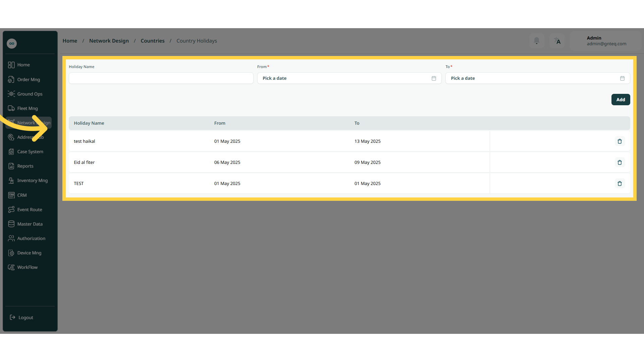Open calendar icon in To field
The image size is (644, 362).
coord(622,78)
